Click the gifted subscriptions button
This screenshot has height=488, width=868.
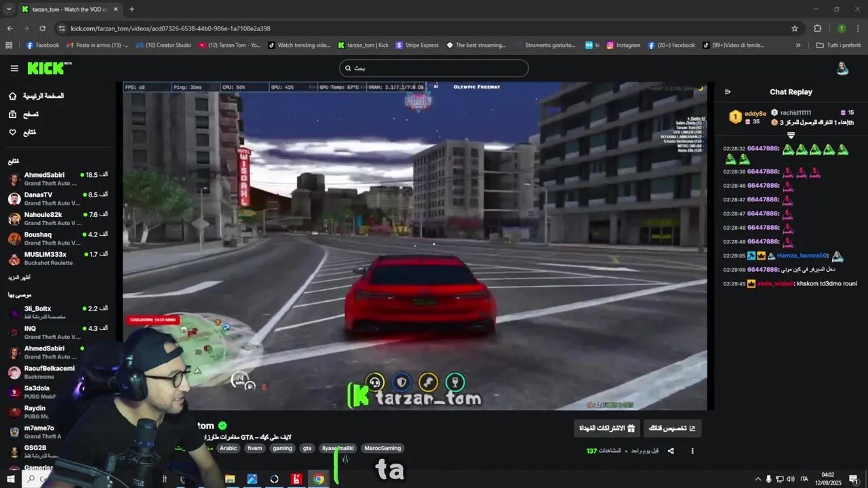point(607,428)
